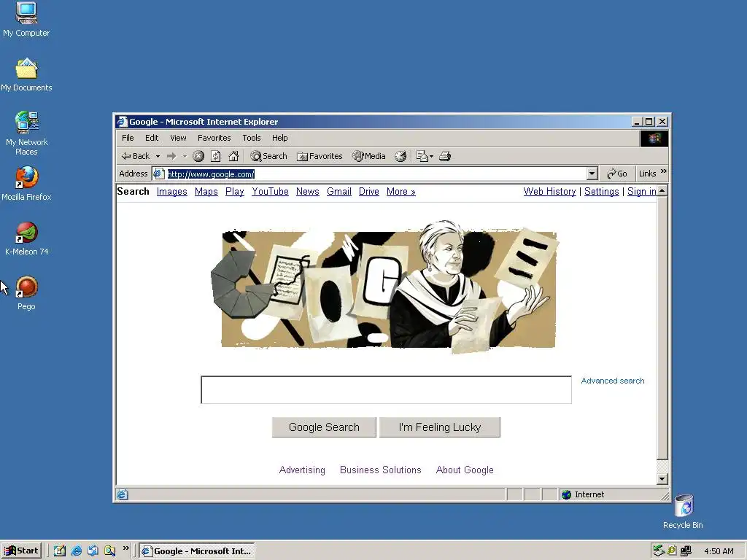747x560 pixels.
Task: Click the Google search text box
Action: 387,389
